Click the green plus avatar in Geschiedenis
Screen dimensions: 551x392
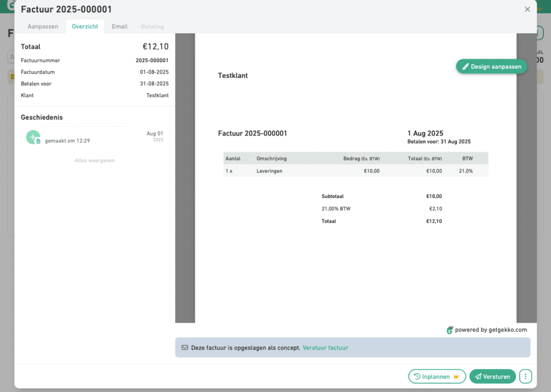[x=33, y=137]
